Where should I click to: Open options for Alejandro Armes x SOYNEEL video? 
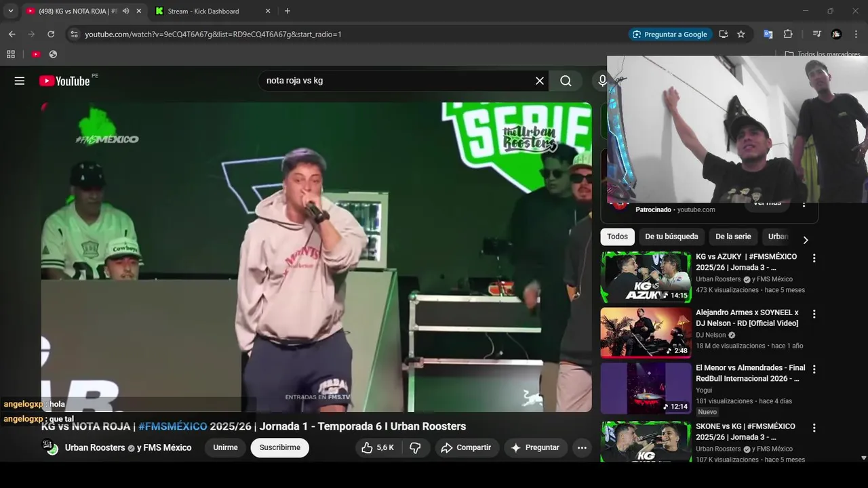[x=814, y=314]
